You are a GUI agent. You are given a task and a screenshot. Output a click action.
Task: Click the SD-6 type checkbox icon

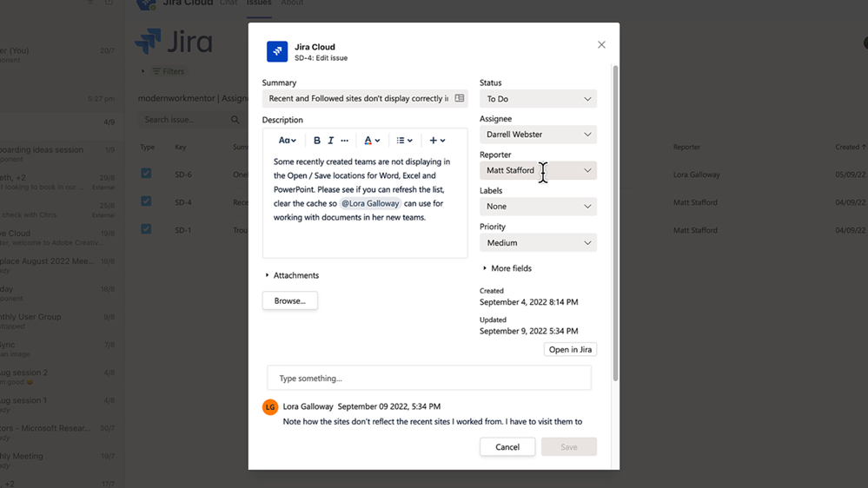pos(146,174)
